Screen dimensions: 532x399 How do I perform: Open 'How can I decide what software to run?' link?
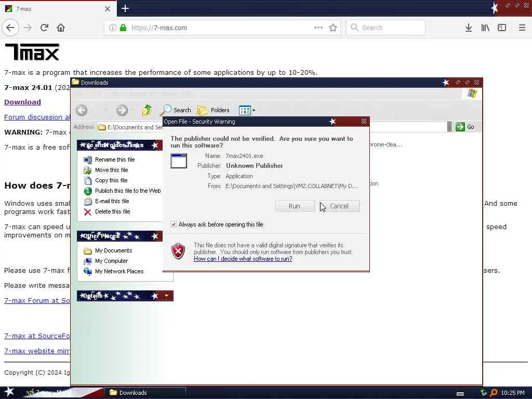click(x=243, y=259)
